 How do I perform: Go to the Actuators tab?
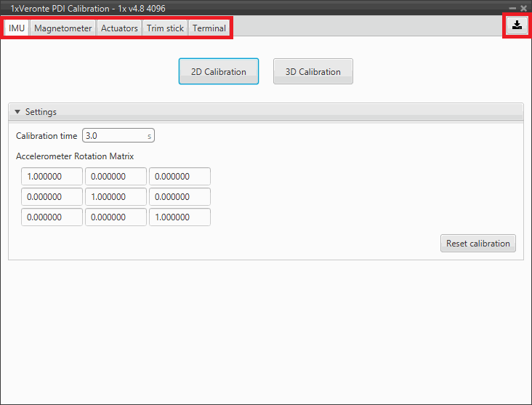pos(119,28)
